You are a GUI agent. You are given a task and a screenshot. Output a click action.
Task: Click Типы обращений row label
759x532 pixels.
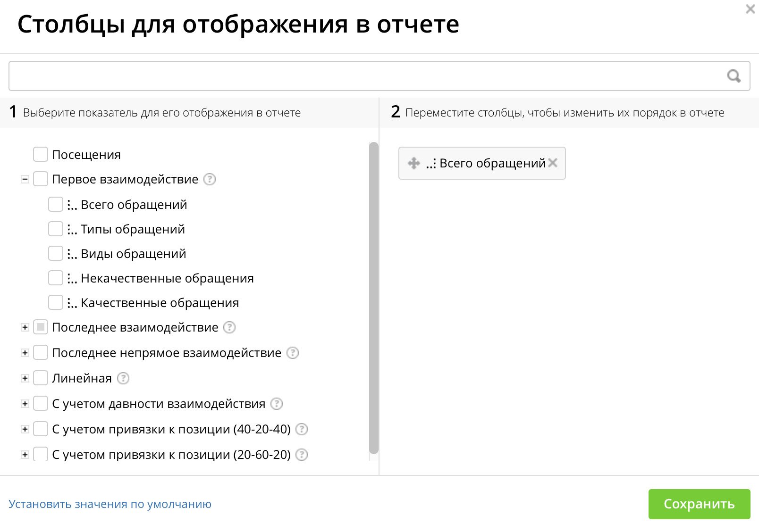133,229
